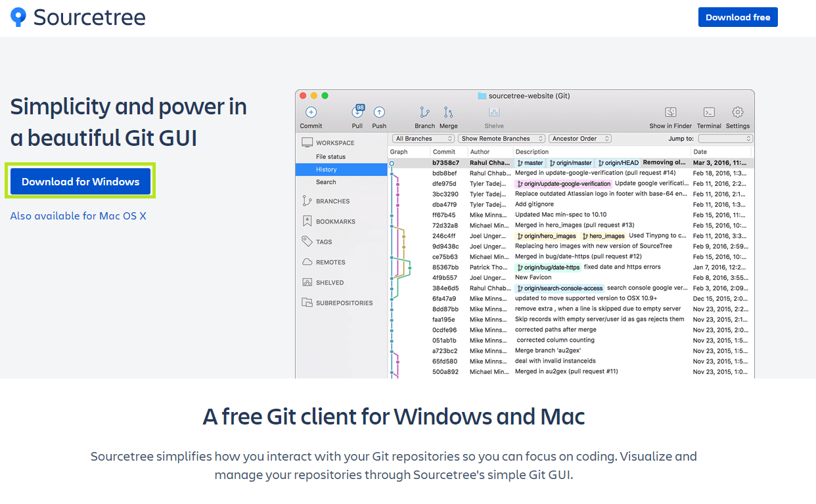Click the Bookmarks sidebar icon
Screen dimensions: 816x504
307,221
